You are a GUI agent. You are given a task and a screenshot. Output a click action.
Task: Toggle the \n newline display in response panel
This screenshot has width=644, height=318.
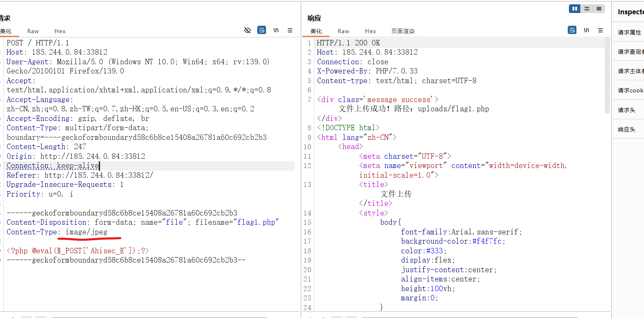[x=587, y=30]
